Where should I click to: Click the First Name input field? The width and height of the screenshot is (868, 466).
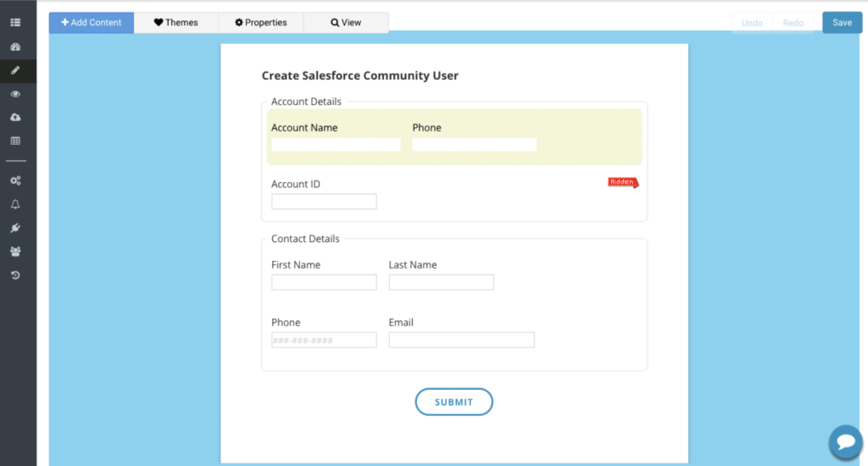coord(324,282)
